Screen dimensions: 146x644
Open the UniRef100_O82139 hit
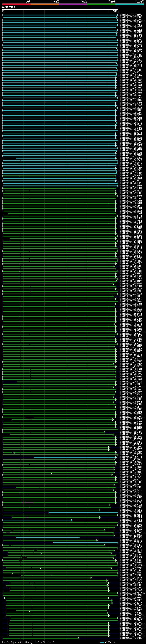pyautogui.click(x=131, y=42)
